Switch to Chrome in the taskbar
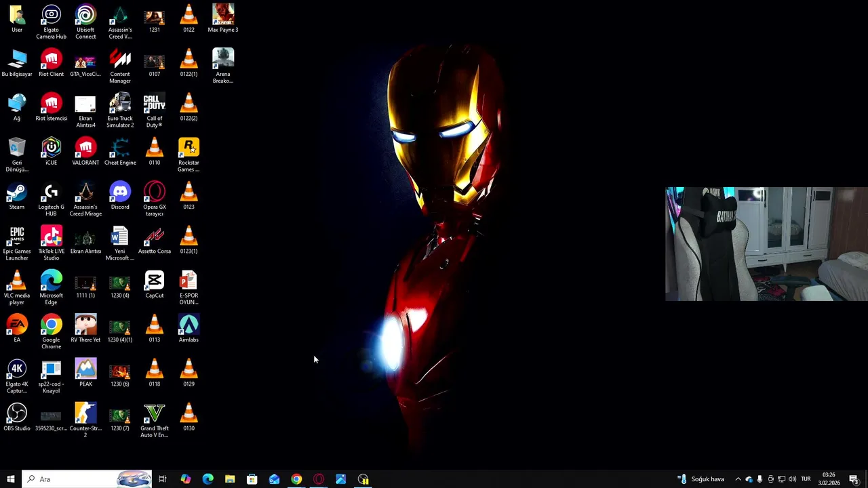Screen dimensions: 868x488 point(296,479)
